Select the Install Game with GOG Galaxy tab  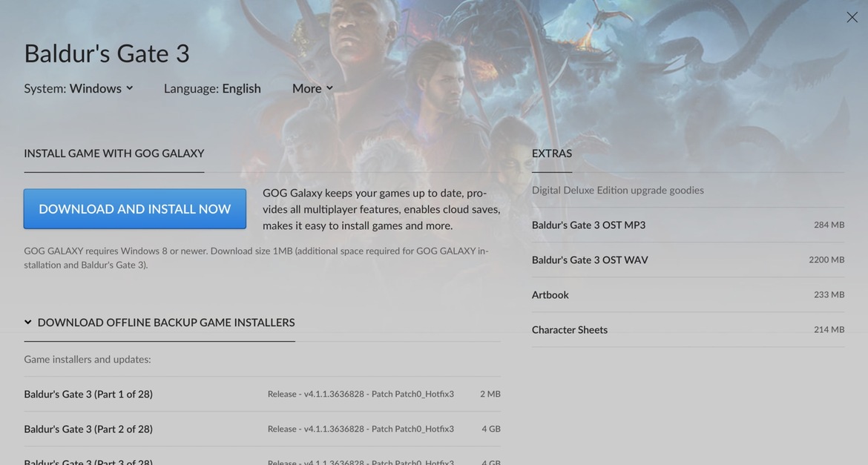pos(114,154)
